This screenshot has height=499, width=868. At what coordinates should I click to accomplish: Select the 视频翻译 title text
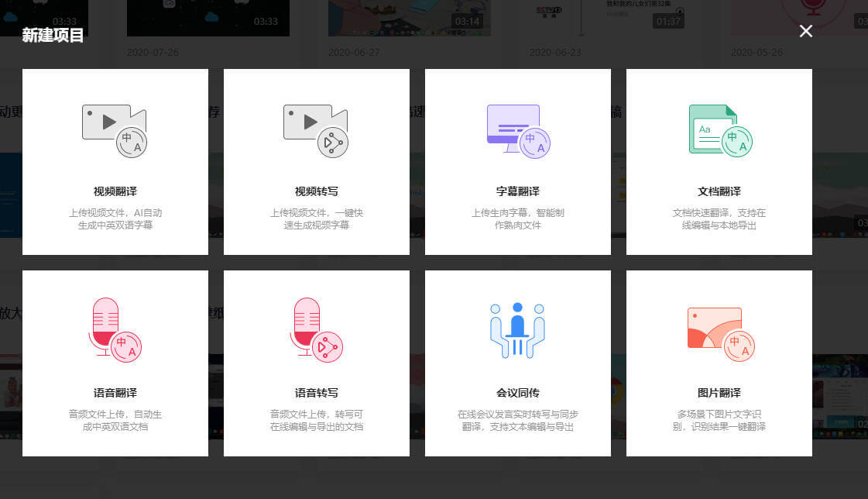click(115, 191)
